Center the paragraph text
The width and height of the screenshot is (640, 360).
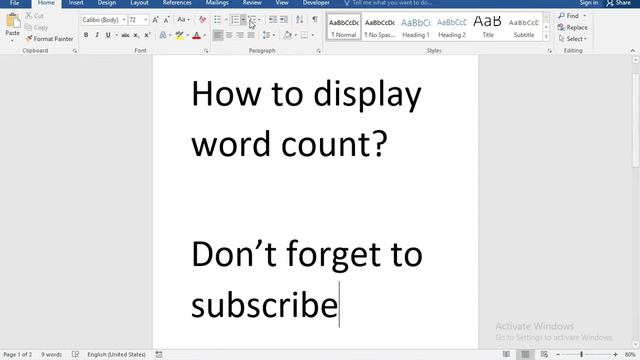click(229, 36)
